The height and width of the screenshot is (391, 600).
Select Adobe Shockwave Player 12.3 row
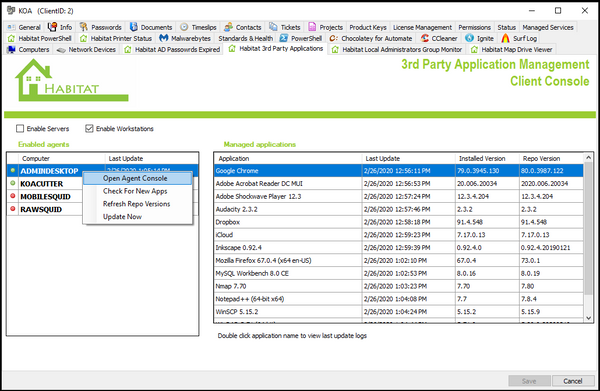click(x=399, y=196)
